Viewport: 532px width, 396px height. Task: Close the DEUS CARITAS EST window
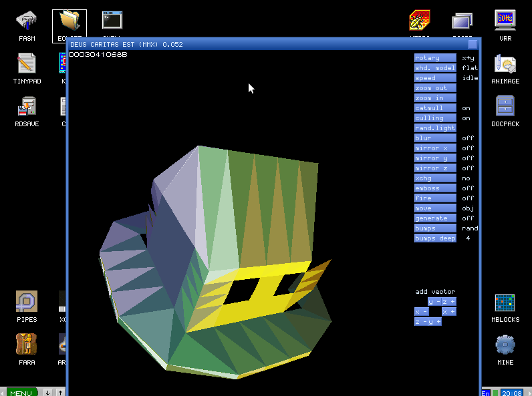[473, 45]
